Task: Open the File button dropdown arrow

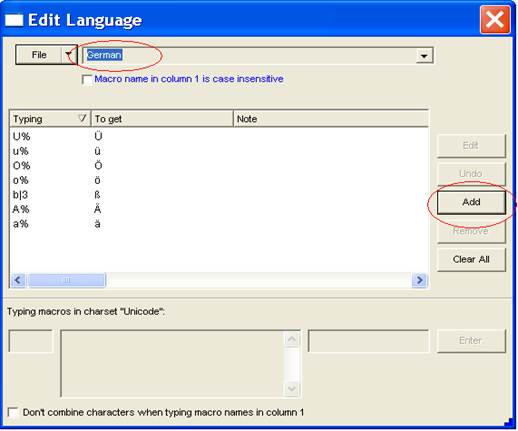Action: click(x=69, y=55)
